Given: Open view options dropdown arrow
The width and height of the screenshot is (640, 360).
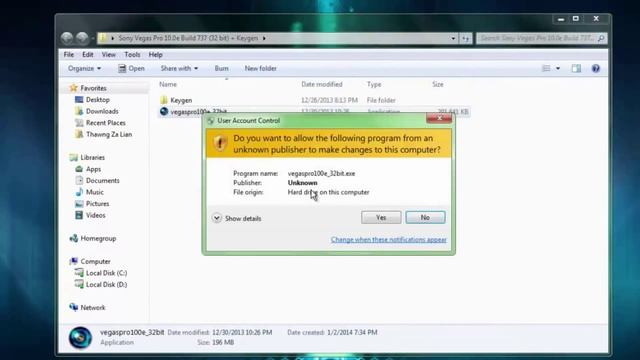Looking at the screenshot, I should (558, 69).
